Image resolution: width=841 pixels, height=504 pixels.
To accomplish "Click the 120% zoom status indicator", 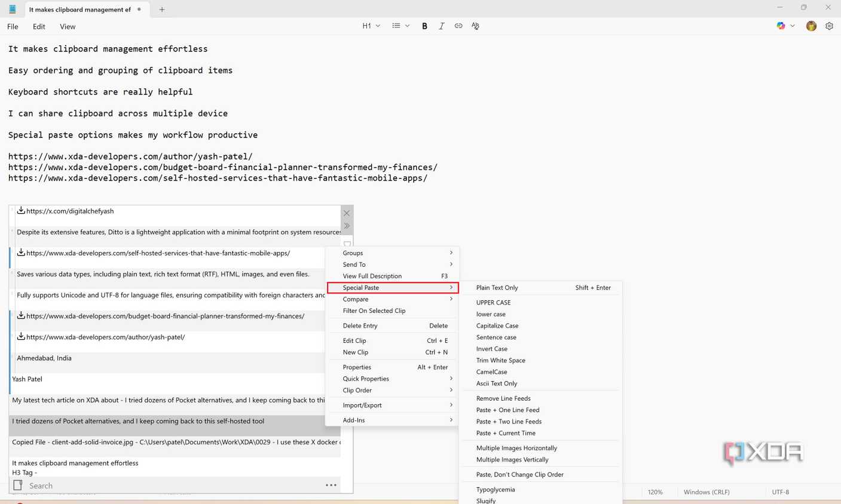I will pyautogui.click(x=655, y=492).
